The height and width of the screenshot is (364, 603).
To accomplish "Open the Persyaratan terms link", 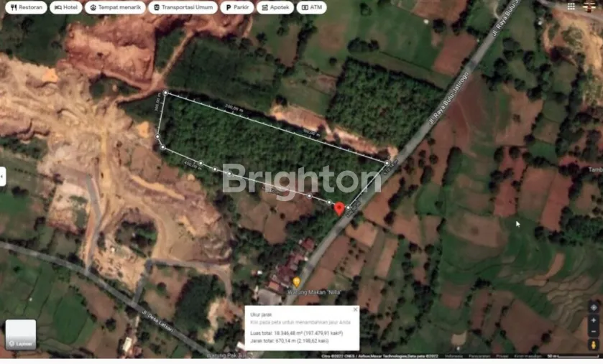I will (479, 356).
